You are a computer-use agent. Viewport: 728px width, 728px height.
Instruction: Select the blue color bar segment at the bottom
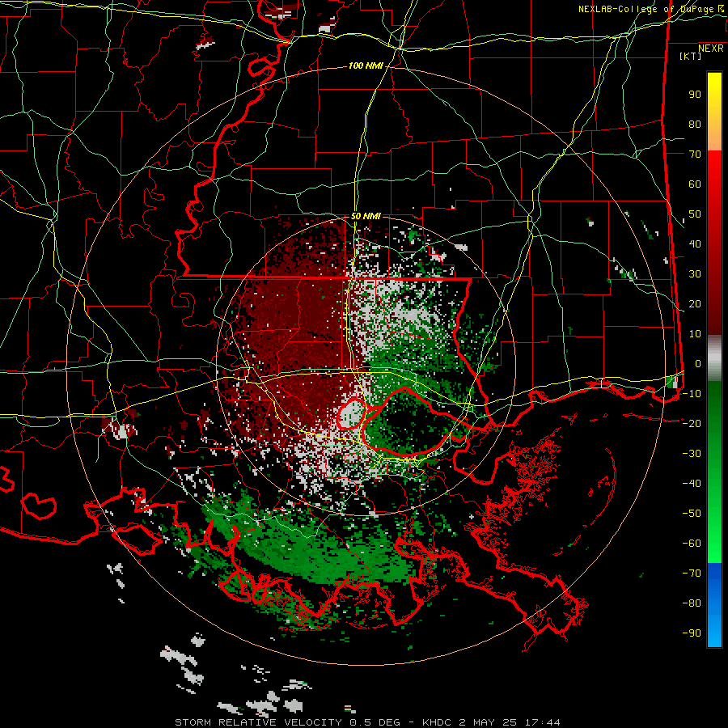click(x=714, y=605)
